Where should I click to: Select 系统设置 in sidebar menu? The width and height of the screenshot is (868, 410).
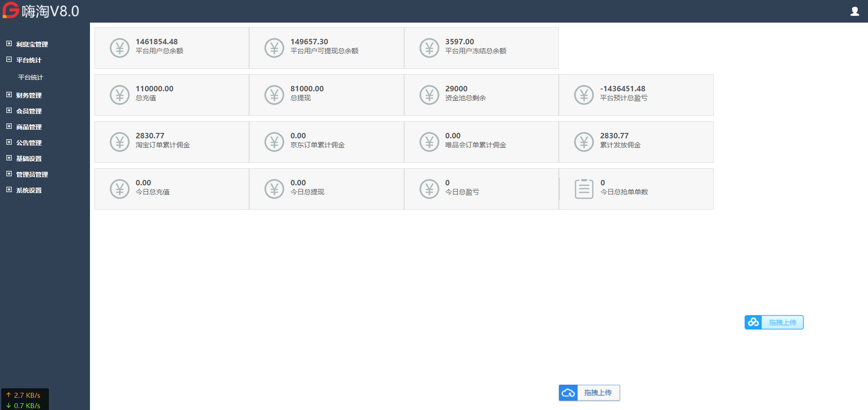[x=29, y=190]
